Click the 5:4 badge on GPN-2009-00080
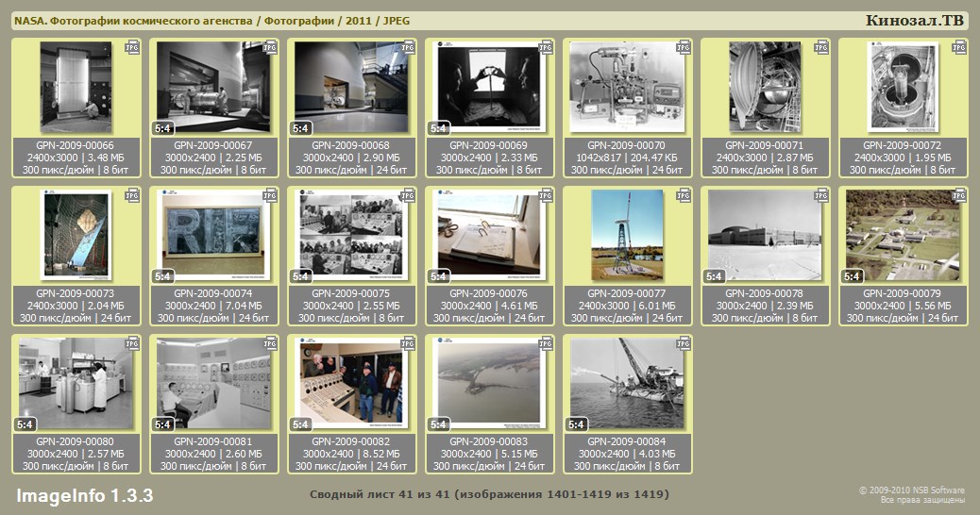This screenshot has height=515, width=980. click(25, 424)
